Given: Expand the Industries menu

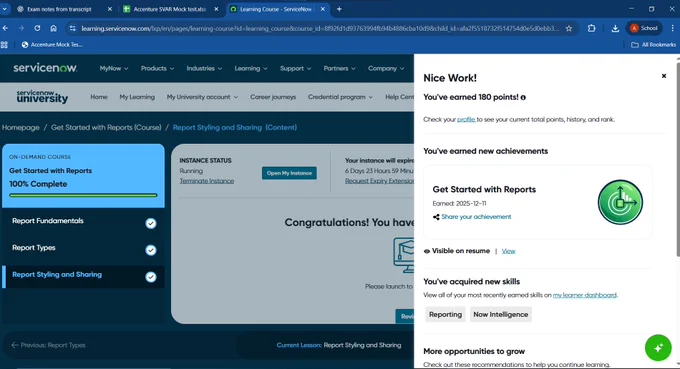Looking at the screenshot, I should point(204,69).
